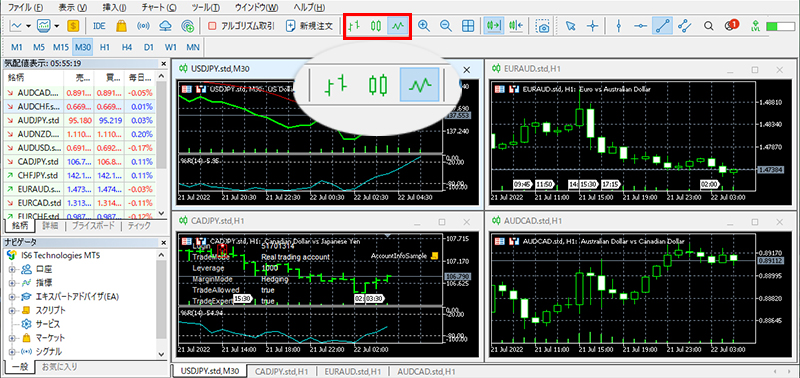Open the 挿入(I) menu
The height and width of the screenshot is (378, 800).
(x=115, y=7)
